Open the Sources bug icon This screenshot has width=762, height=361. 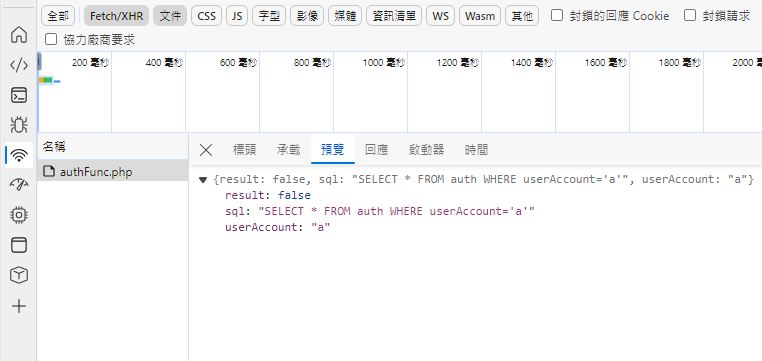[x=18, y=125]
